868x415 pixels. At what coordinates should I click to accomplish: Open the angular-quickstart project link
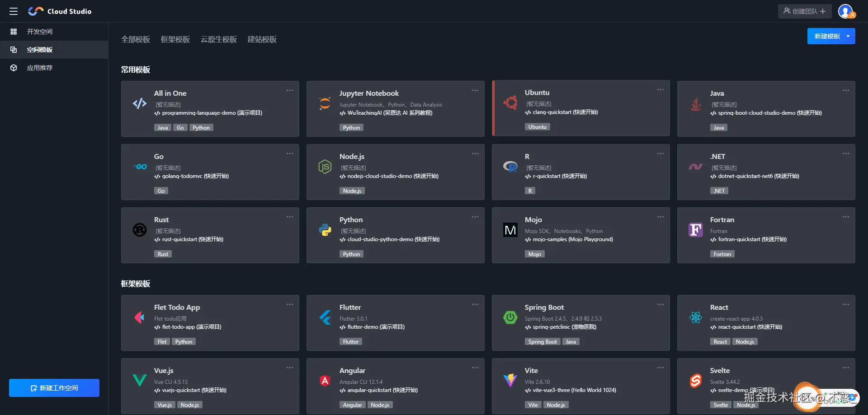click(379, 390)
